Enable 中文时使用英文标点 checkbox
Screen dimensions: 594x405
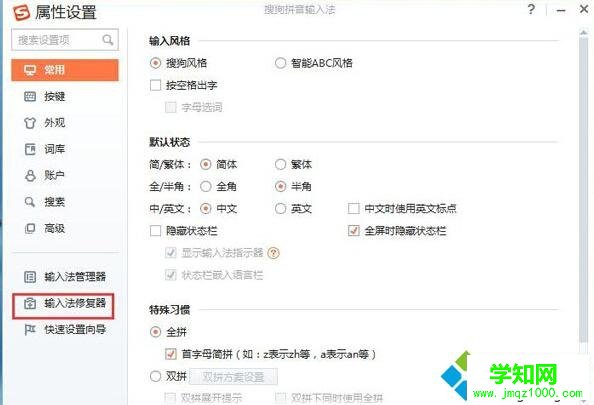click(354, 208)
